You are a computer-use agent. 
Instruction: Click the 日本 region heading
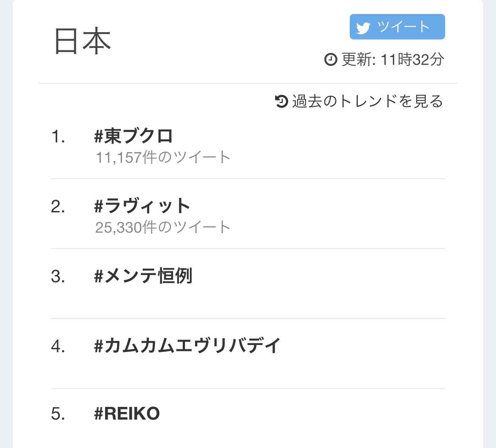[x=83, y=41]
